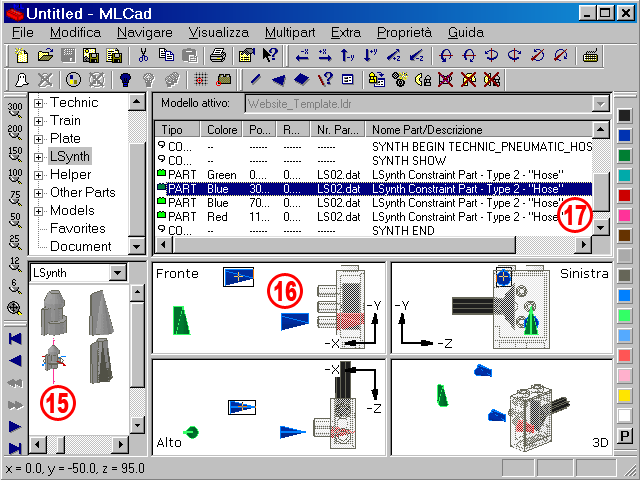Pick the magenta color swatch
This screenshot has width=640, height=480.
pos(624,216)
